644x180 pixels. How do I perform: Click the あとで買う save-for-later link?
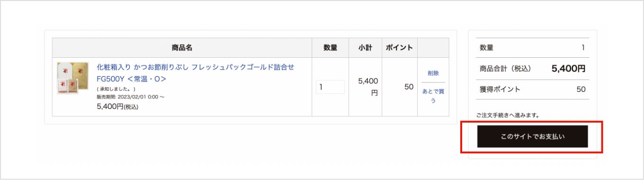click(x=433, y=96)
